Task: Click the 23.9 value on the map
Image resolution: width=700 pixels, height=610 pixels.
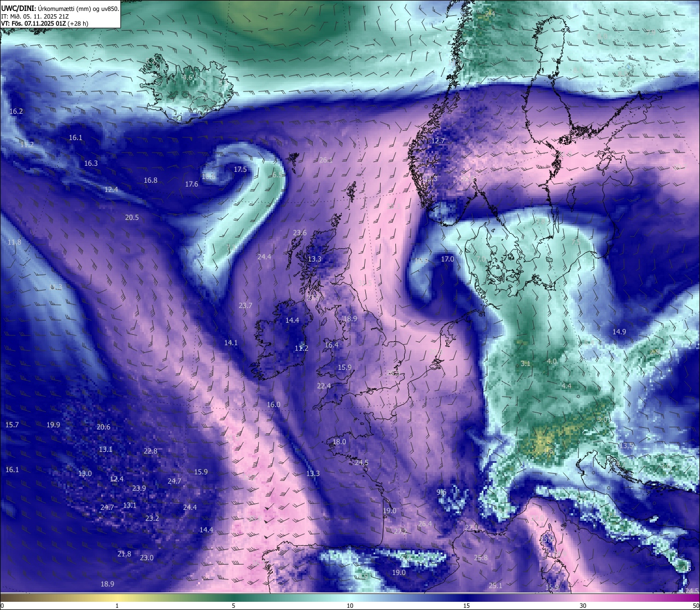Action: [139, 488]
